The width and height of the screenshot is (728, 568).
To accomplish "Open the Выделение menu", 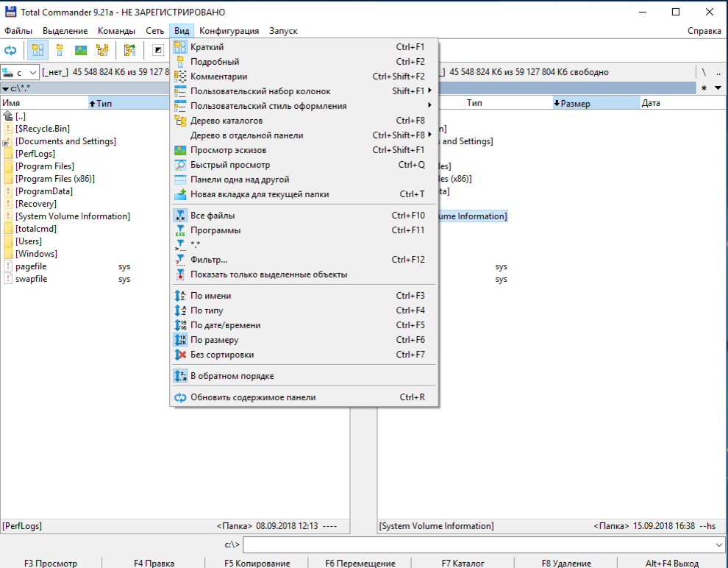I will [65, 31].
